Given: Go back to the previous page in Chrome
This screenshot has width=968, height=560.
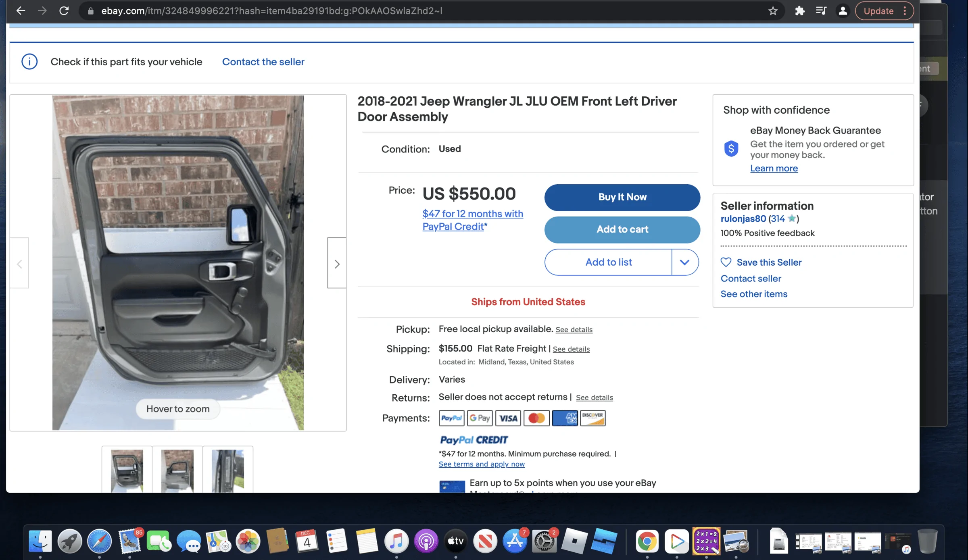Looking at the screenshot, I should coord(21,11).
